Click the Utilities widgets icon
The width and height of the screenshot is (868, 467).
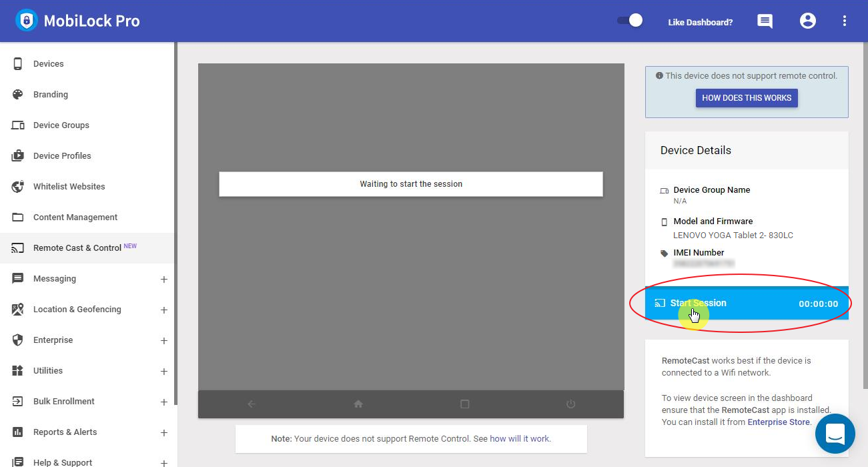pos(18,371)
